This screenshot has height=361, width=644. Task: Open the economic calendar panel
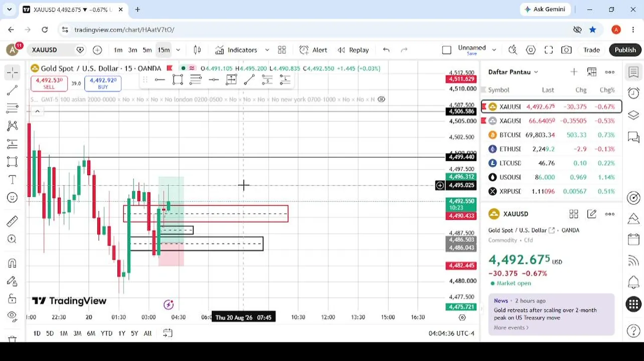(633, 240)
